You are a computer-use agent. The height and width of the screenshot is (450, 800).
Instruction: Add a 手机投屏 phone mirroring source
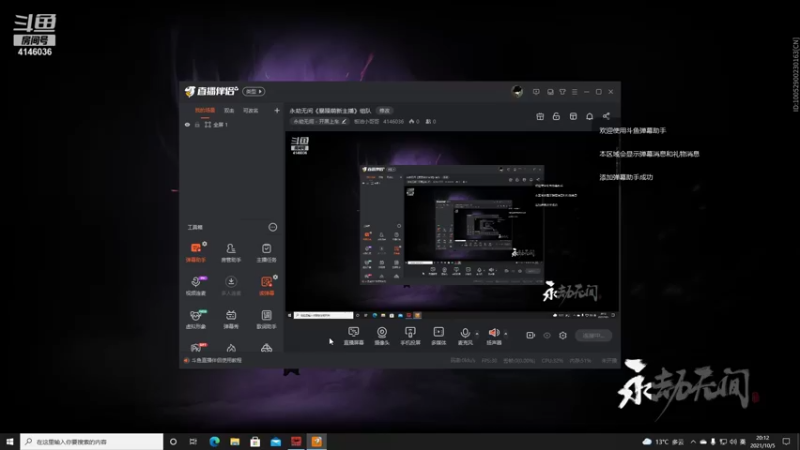click(x=410, y=336)
